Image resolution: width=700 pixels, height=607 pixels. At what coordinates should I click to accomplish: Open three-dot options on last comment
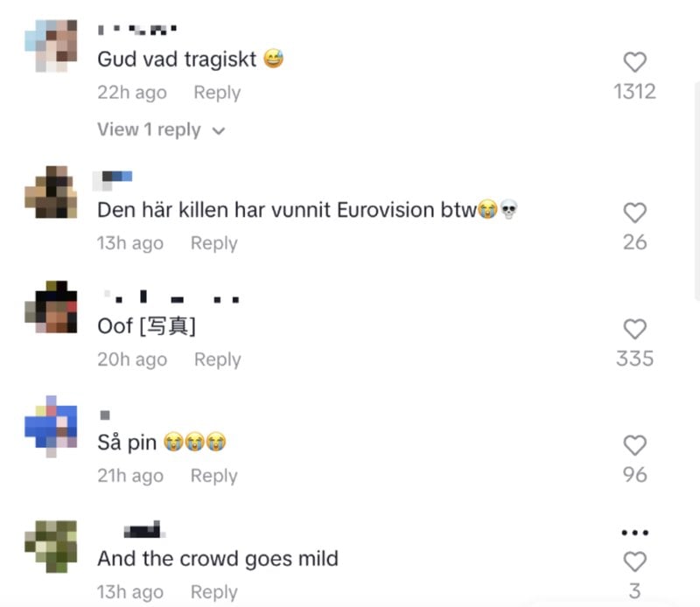(635, 533)
